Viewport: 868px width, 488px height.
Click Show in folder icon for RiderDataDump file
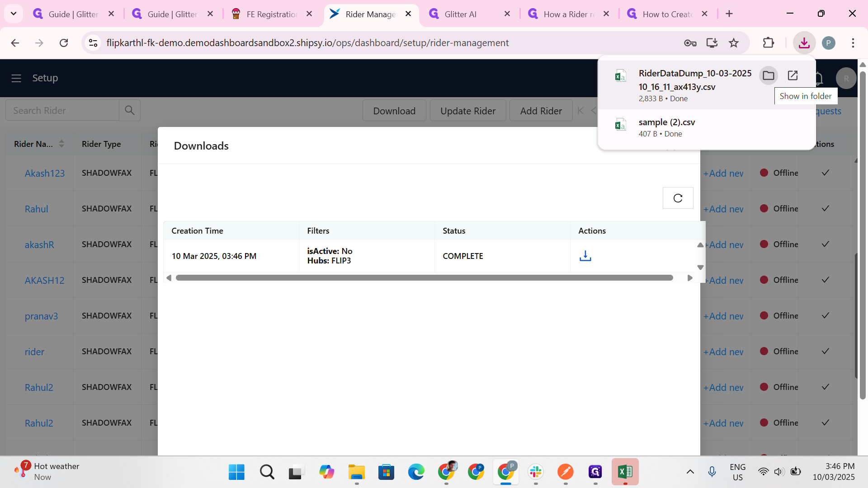point(768,75)
